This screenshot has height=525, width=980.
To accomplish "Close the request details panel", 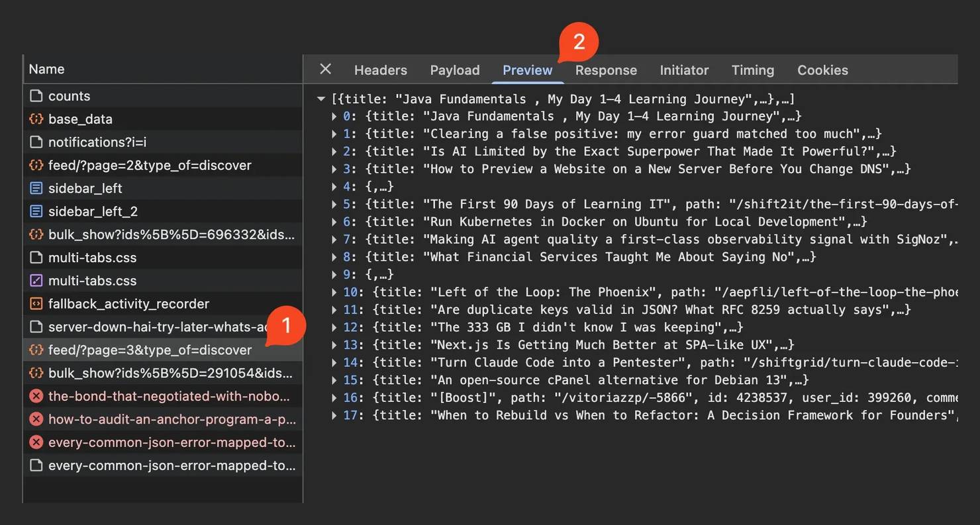I will point(325,70).
